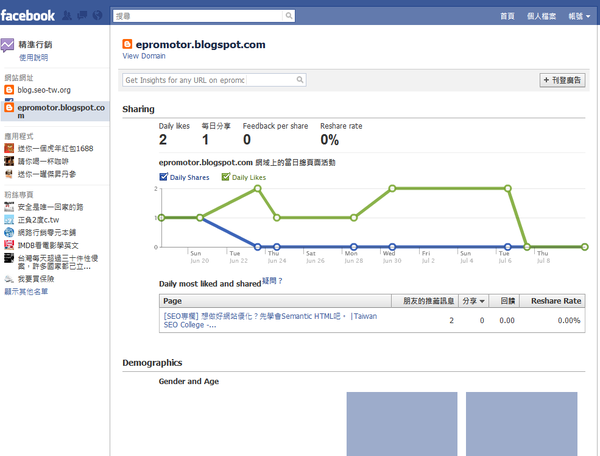Click icon of third application in sidebar
The image size is (600, 456).
9,174
